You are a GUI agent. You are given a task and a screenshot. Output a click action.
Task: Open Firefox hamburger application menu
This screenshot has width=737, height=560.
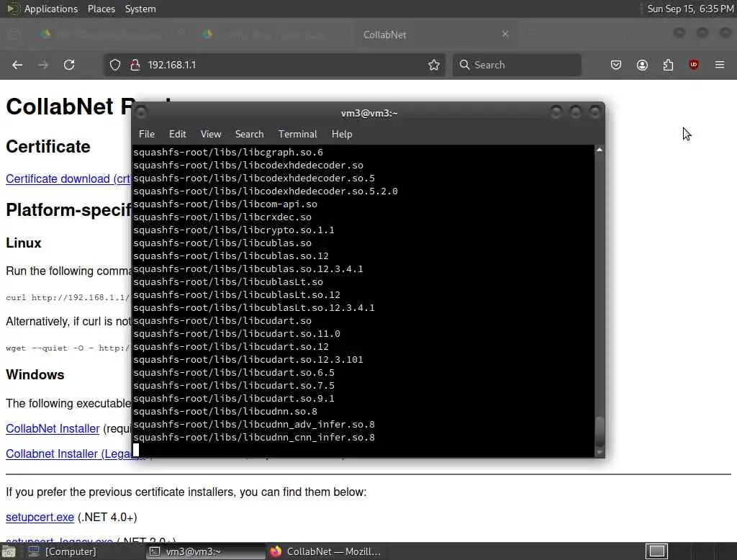tap(720, 65)
